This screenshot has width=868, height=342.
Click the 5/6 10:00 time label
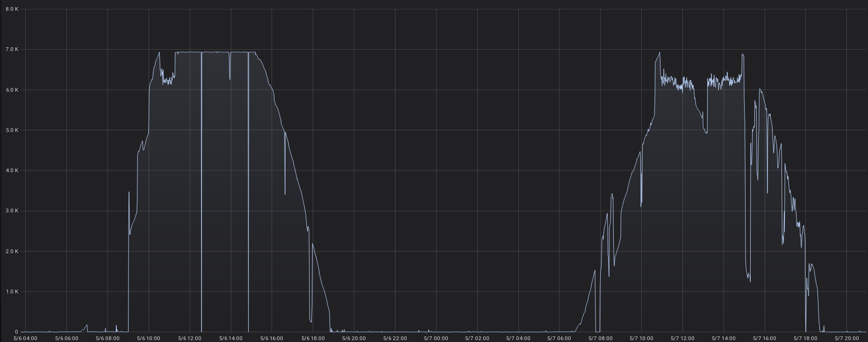[149, 338]
